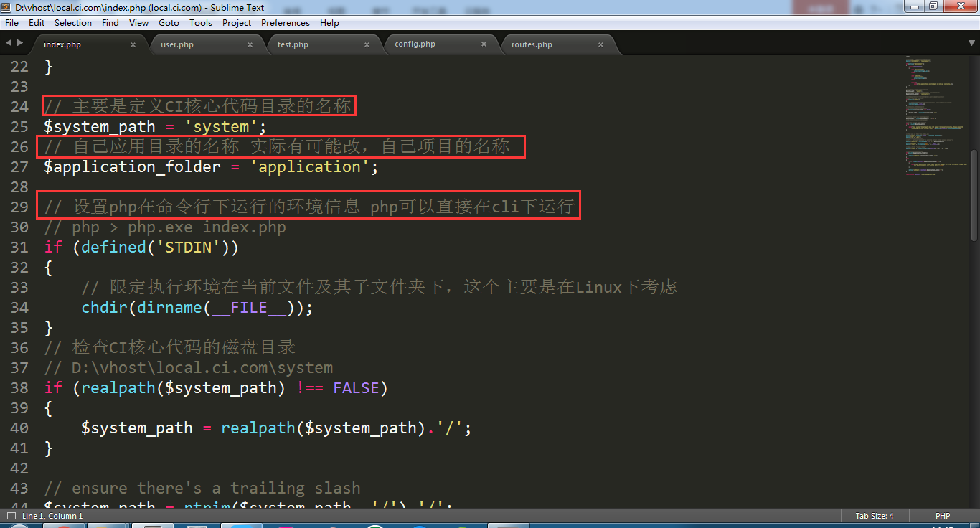Click the right tab scroll arrow

(19, 43)
